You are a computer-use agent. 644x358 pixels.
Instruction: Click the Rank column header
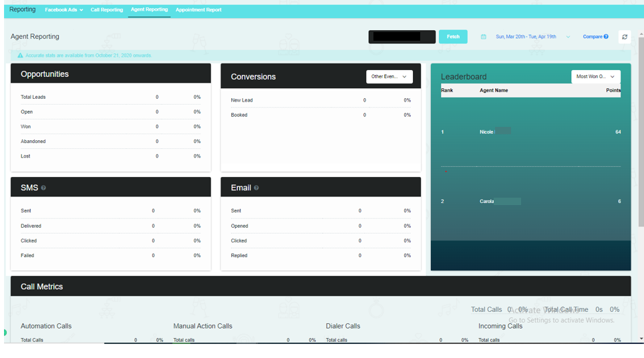coord(447,90)
